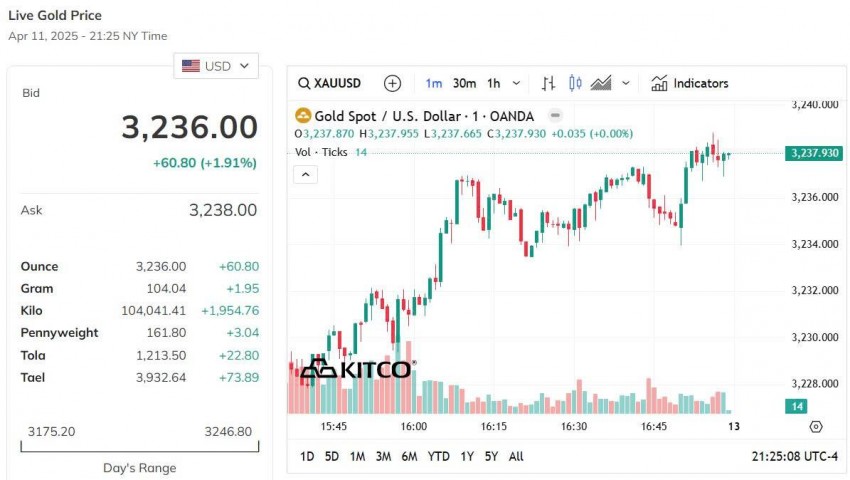The width and height of the screenshot is (850, 480).
Task: Click the compare or add symbol plus icon
Action: pyautogui.click(x=392, y=83)
